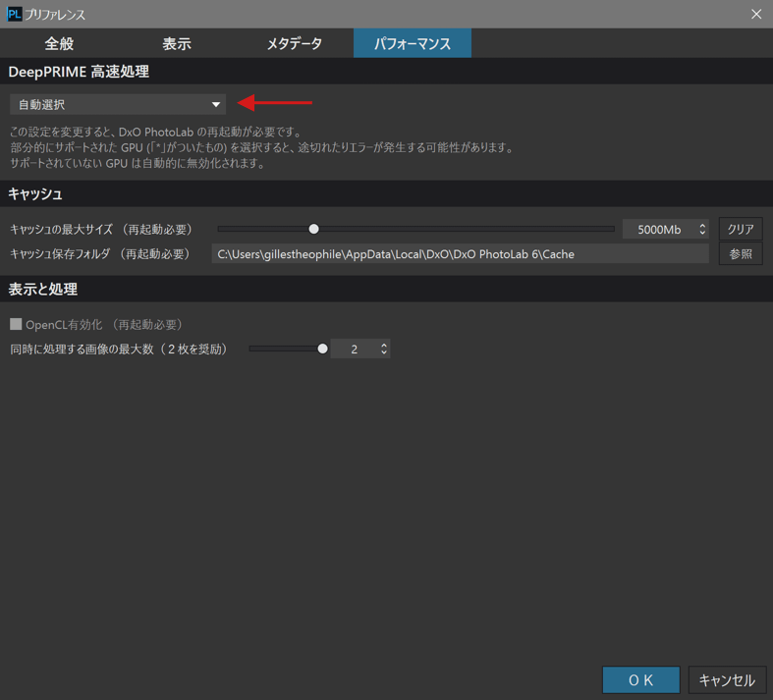773x700 pixels.
Task: Click the キャンセル button
Action: pyautogui.click(x=727, y=680)
